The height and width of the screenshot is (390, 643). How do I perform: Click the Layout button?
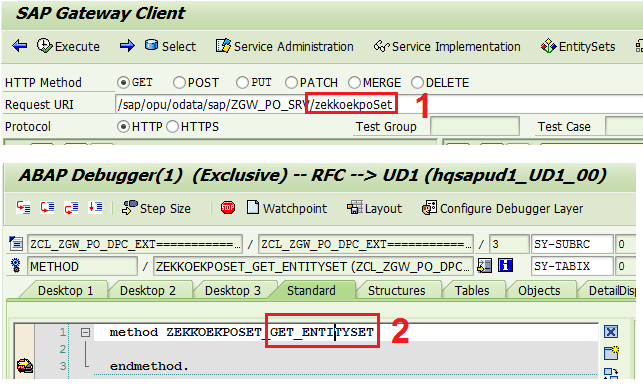tap(374, 208)
